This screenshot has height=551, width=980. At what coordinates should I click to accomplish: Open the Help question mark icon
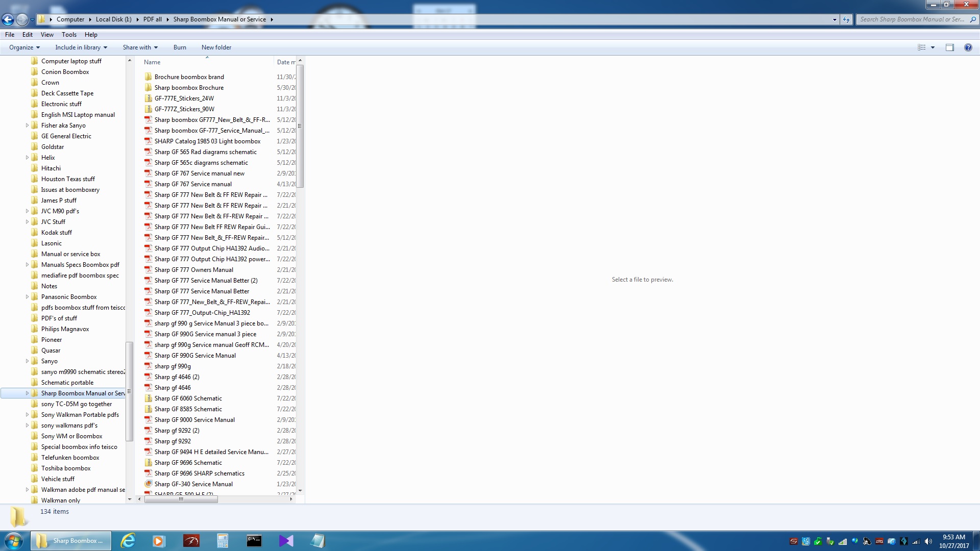968,47
